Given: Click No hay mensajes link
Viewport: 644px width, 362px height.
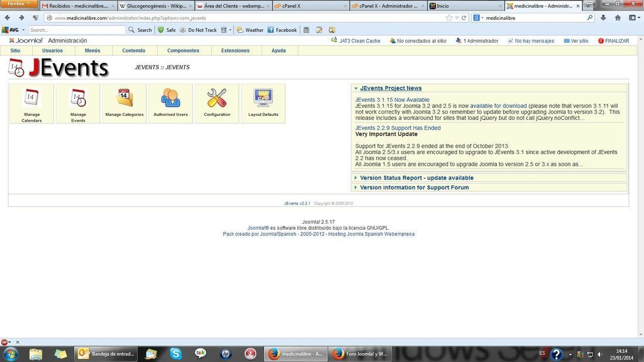Looking at the screenshot, I should (x=530, y=40).
